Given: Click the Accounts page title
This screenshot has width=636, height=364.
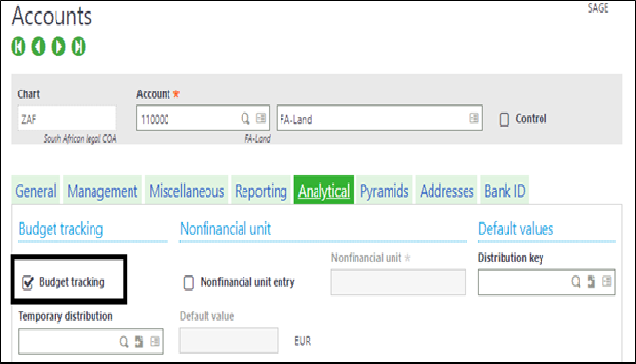Looking at the screenshot, I should [x=52, y=17].
